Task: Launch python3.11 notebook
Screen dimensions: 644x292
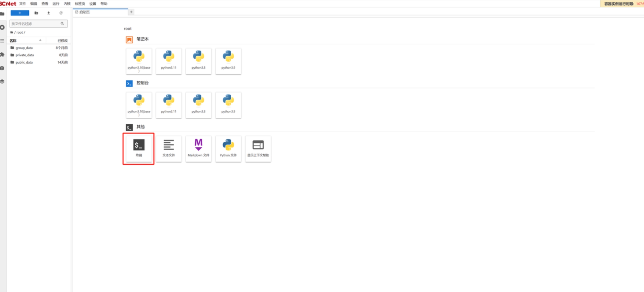Action: (x=169, y=61)
